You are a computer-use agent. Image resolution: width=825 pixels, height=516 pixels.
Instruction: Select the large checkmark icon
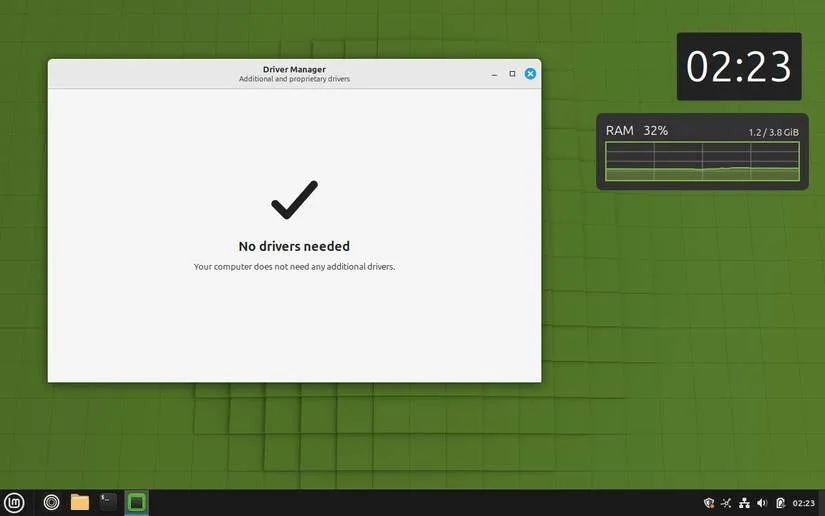pyautogui.click(x=295, y=200)
